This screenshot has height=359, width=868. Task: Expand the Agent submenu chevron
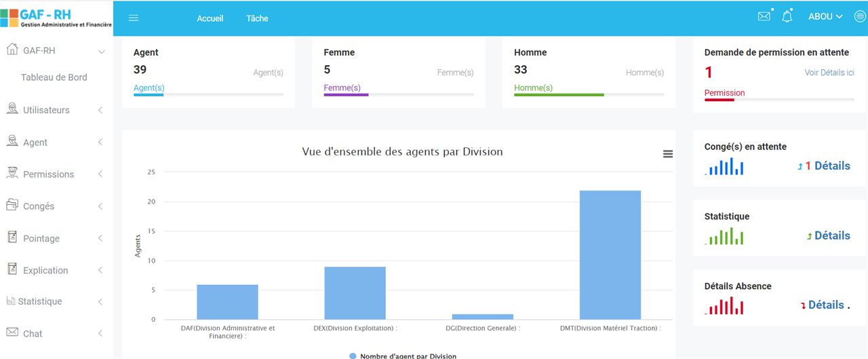(x=100, y=142)
